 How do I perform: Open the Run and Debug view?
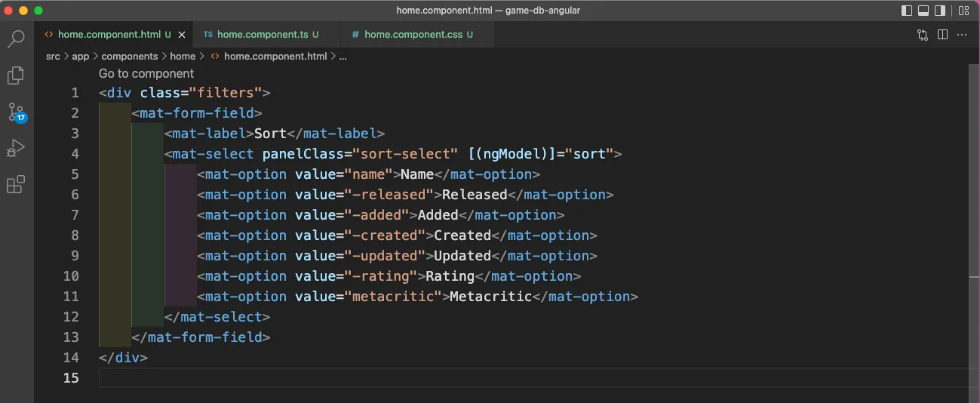[16, 148]
